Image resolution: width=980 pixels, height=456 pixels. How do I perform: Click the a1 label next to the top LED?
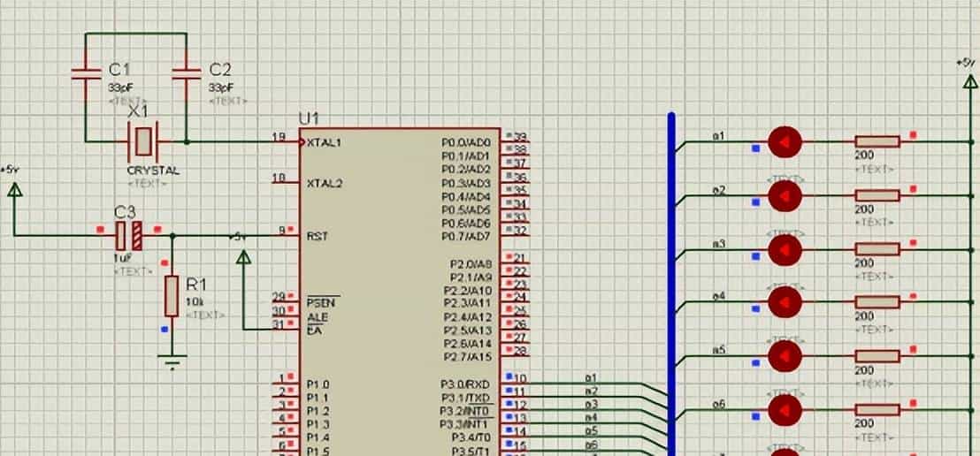719,135
